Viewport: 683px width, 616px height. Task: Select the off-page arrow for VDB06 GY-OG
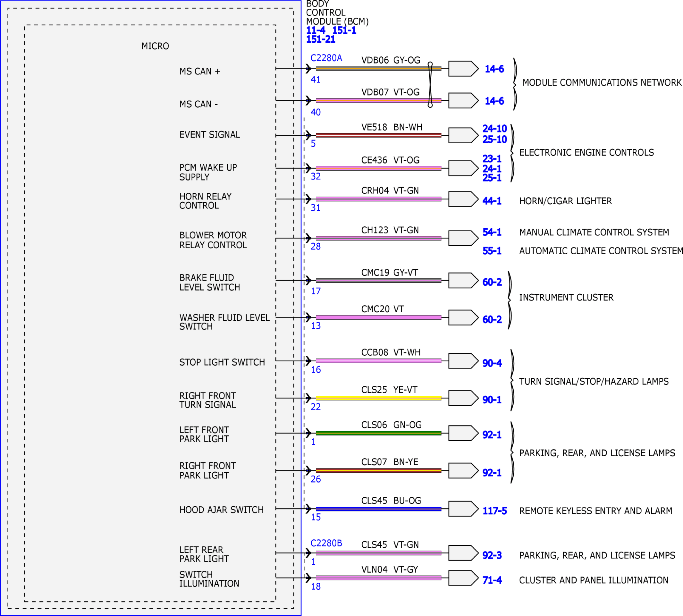click(463, 69)
